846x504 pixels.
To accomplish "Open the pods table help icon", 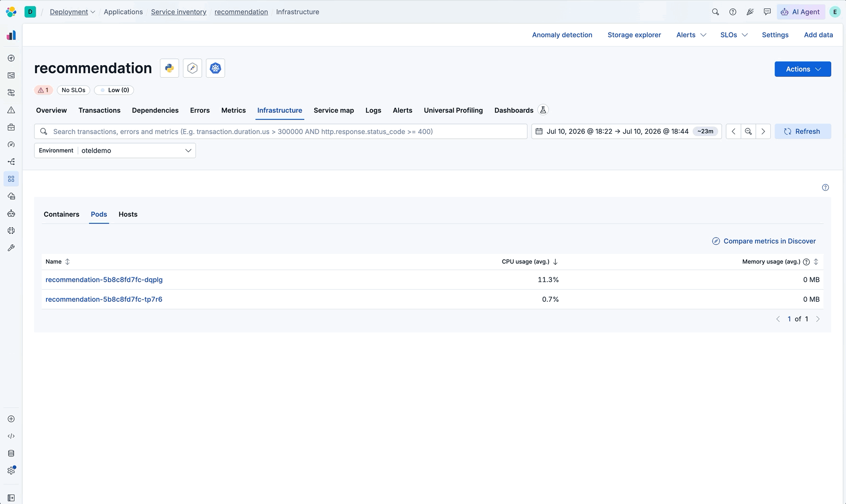I will (825, 187).
